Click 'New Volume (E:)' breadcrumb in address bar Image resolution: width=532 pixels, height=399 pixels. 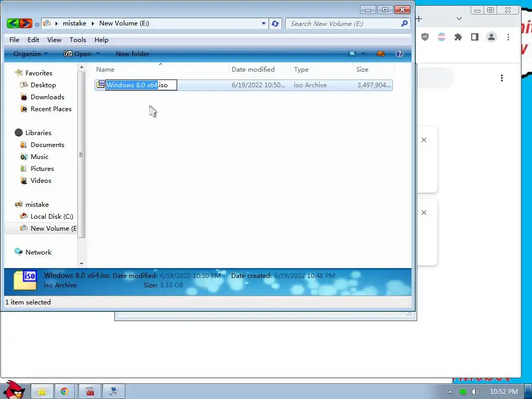click(124, 23)
